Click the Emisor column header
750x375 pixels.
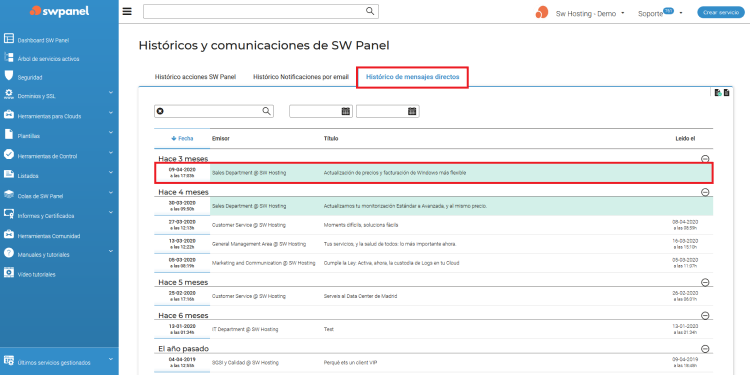[x=221, y=138]
